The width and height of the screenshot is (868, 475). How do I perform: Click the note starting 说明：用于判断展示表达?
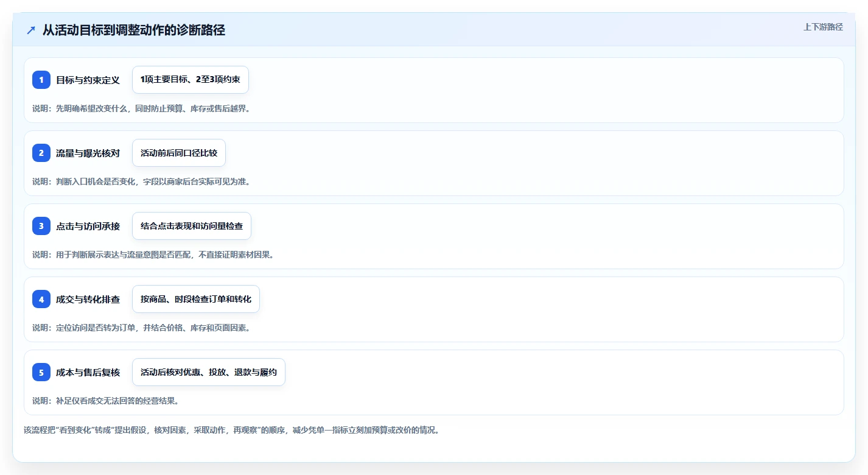[153, 255]
